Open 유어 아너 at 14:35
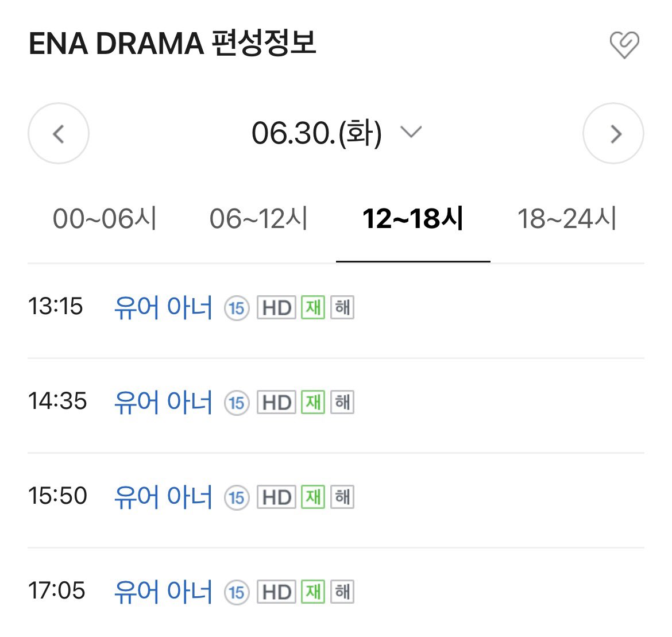This screenshot has width=672, height=637. coord(163,402)
